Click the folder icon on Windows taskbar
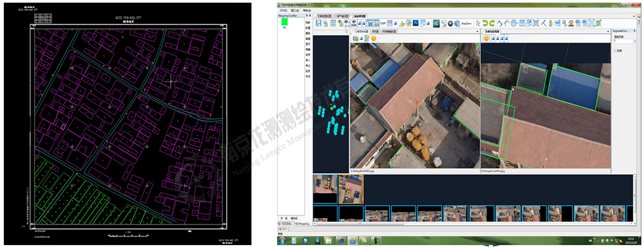 [x=328, y=241]
